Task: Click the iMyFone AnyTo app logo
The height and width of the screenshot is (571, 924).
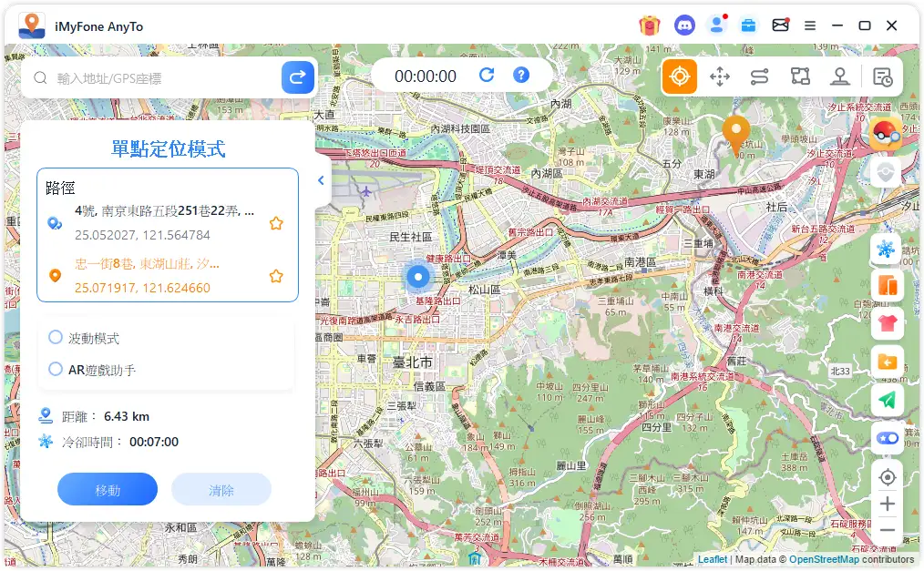Action: (32, 25)
